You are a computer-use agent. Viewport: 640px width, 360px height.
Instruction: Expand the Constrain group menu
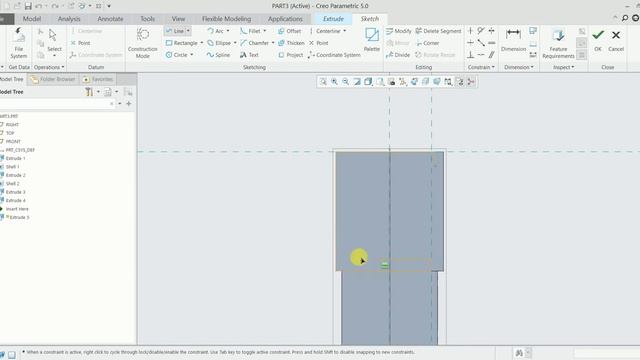[481, 67]
